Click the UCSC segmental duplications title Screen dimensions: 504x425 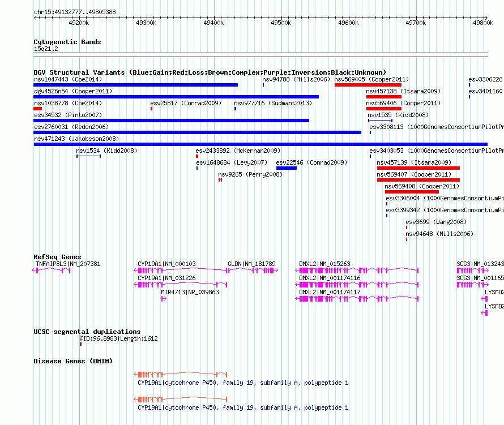[87, 332]
